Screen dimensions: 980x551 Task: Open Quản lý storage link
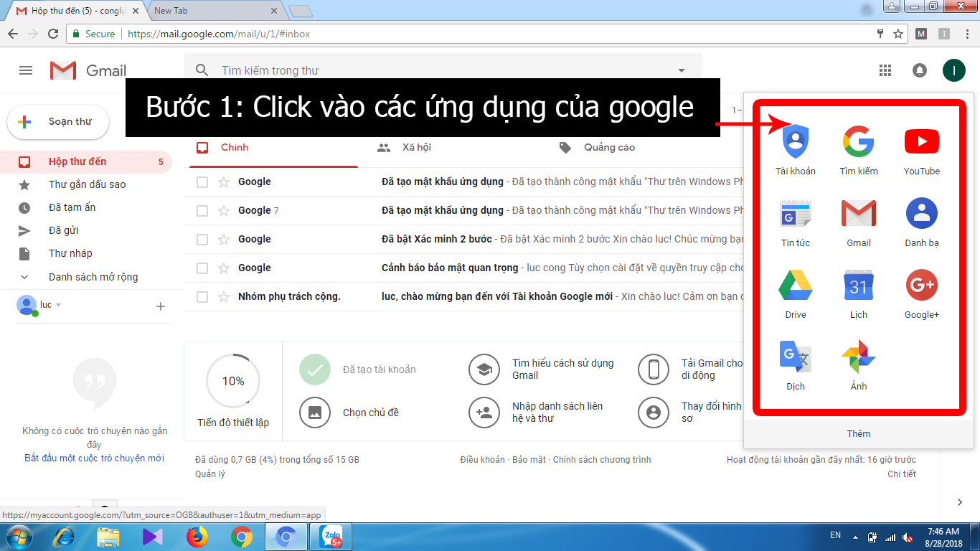209,474
